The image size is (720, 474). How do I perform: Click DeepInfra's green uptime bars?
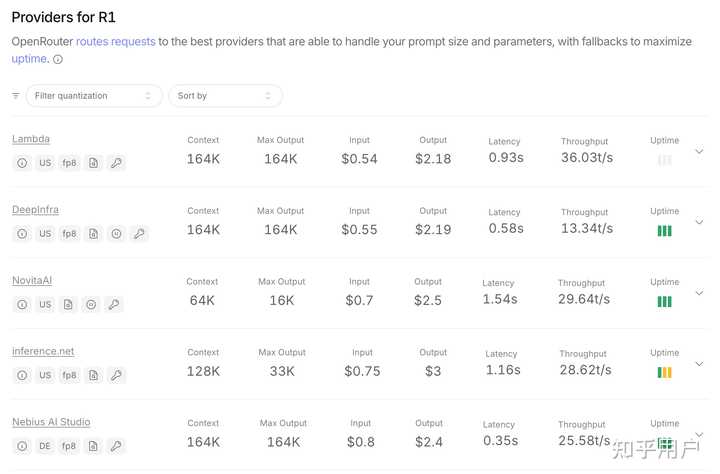664,231
